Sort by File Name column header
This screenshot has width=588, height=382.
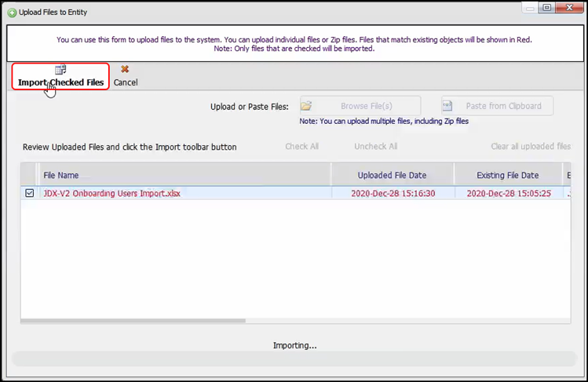pos(61,176)
